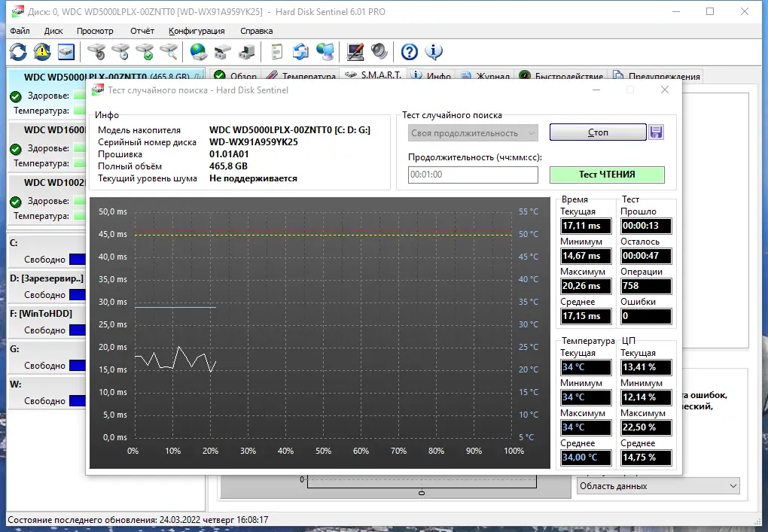This screenshot has width=768, height=532.
Task: Click the monitor with screwdriver configuration icon
Action: 355,51
